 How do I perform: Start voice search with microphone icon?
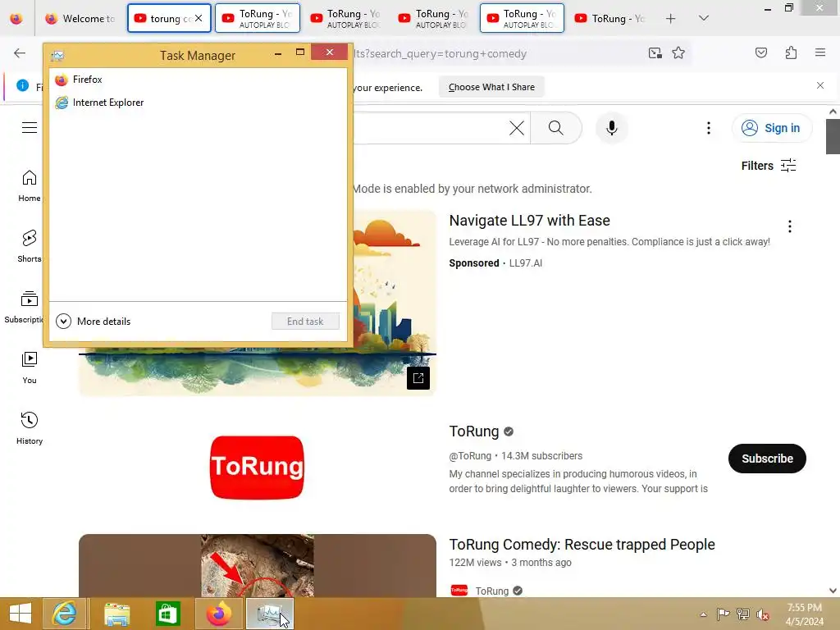[612, 128]
